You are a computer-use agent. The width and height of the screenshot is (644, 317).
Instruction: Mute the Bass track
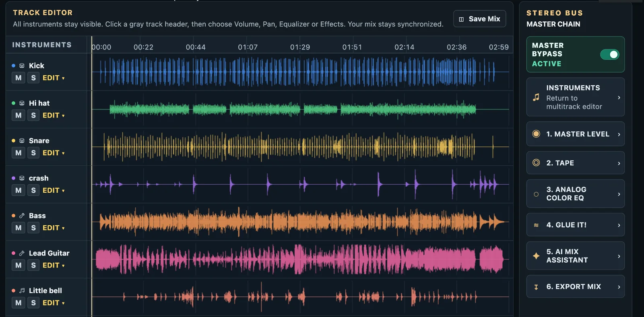(18, 228)
